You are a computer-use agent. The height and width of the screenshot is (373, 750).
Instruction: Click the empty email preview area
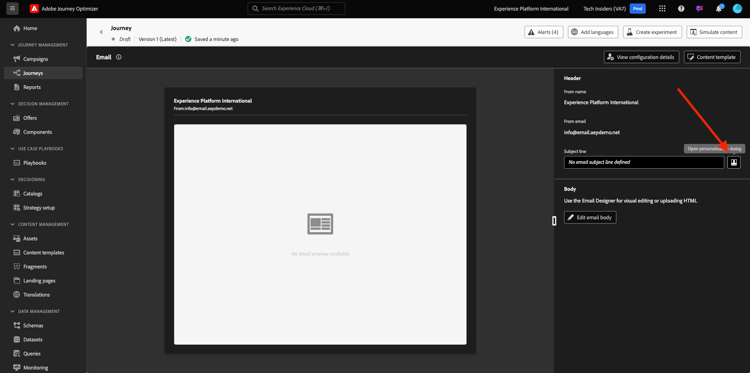pos(320,234)
